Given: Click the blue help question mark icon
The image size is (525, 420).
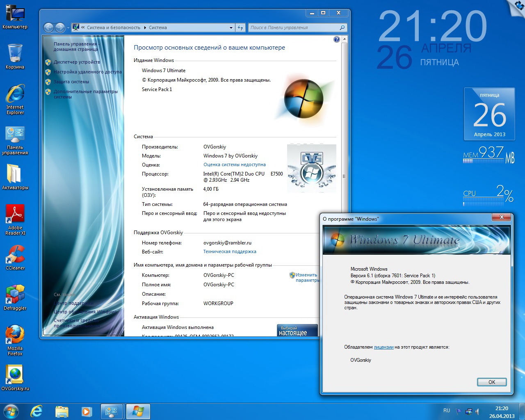Looking at the screenshot, I should tap(337, 39).
